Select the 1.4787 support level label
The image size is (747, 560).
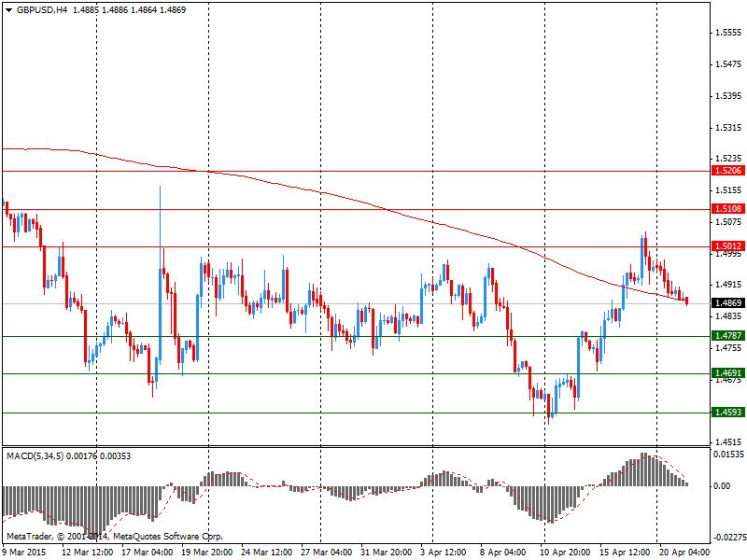pos(728,336)
